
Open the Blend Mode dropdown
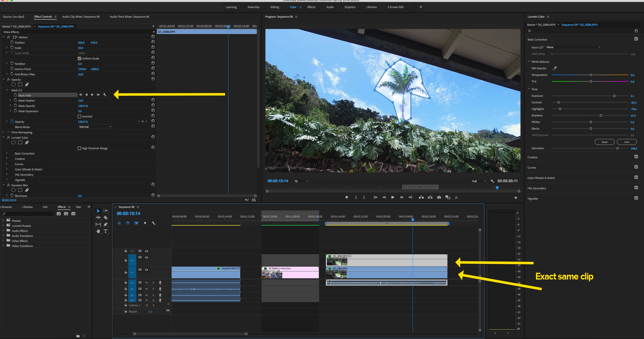pyautogui.click(x=95, y=127)
